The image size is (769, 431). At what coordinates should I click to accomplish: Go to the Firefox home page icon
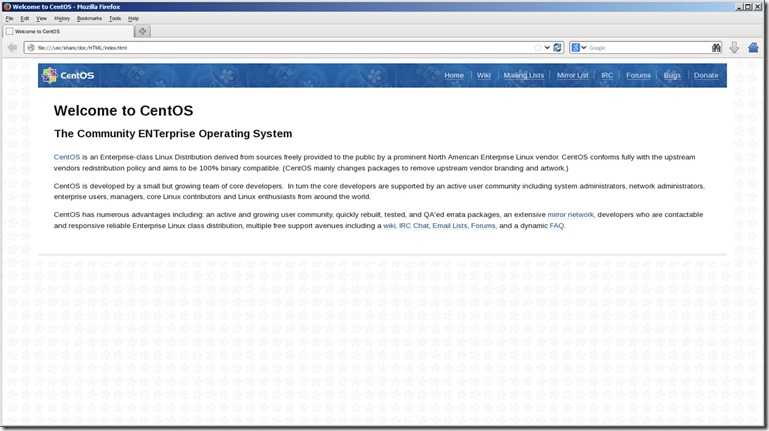753,48
